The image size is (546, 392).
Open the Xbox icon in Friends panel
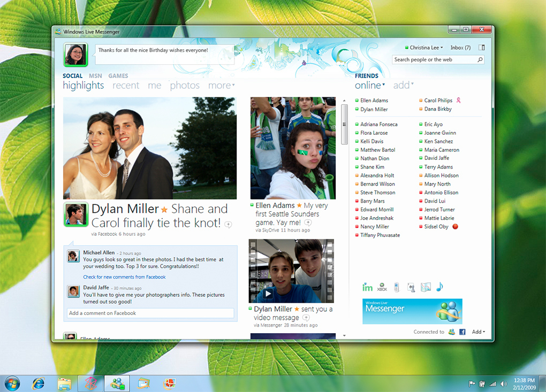pos(382,288)
